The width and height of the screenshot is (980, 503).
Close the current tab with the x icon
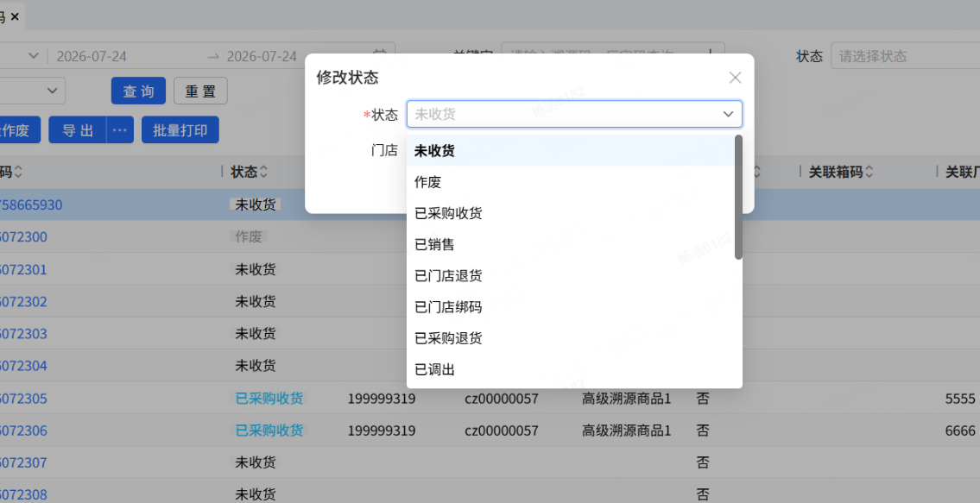point(15,17)
